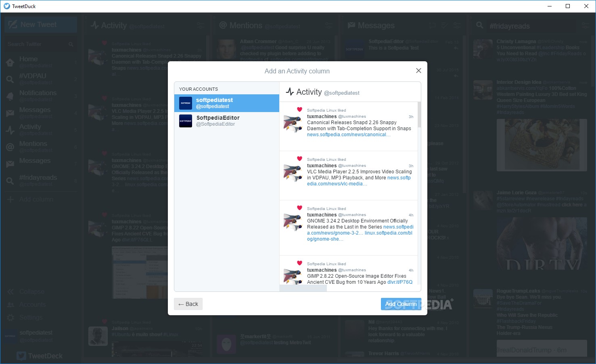
Task: Click the Mentions @ icon in column header
Action: point(223,25)
